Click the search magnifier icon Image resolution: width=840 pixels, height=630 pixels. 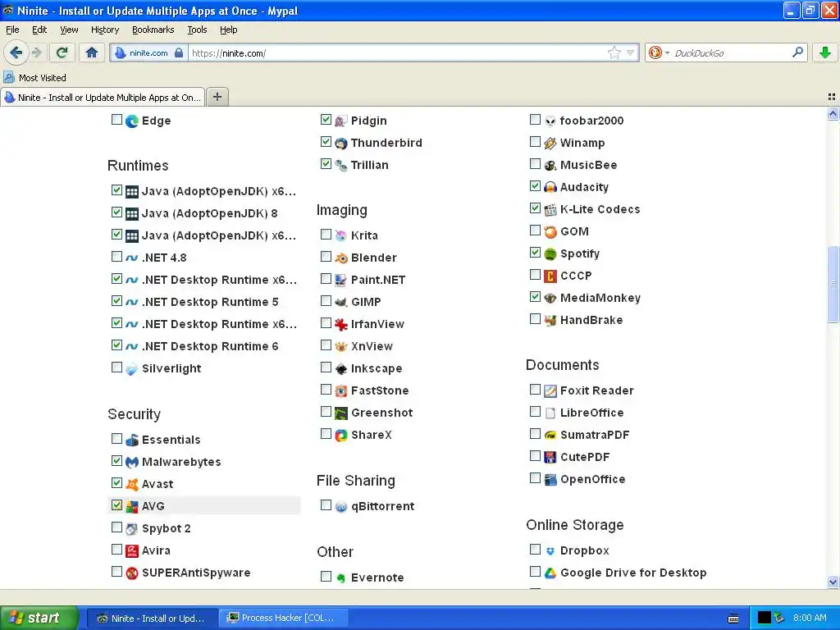click(797, 52)
